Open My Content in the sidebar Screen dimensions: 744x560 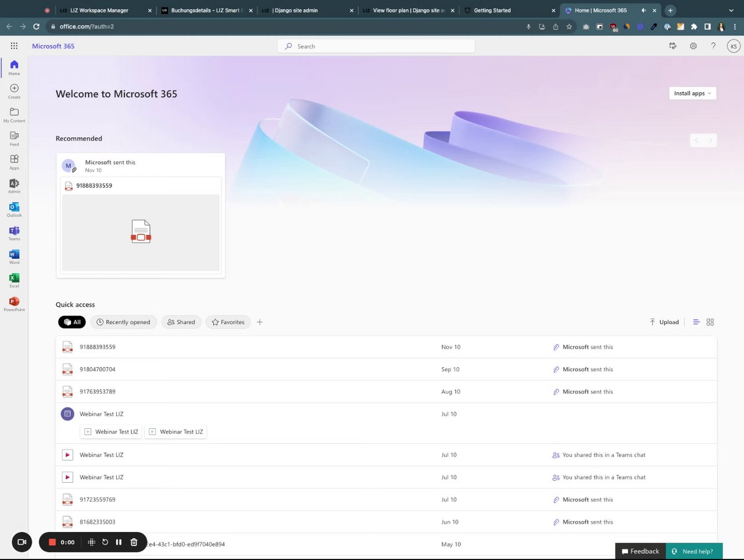click(14, 115)
